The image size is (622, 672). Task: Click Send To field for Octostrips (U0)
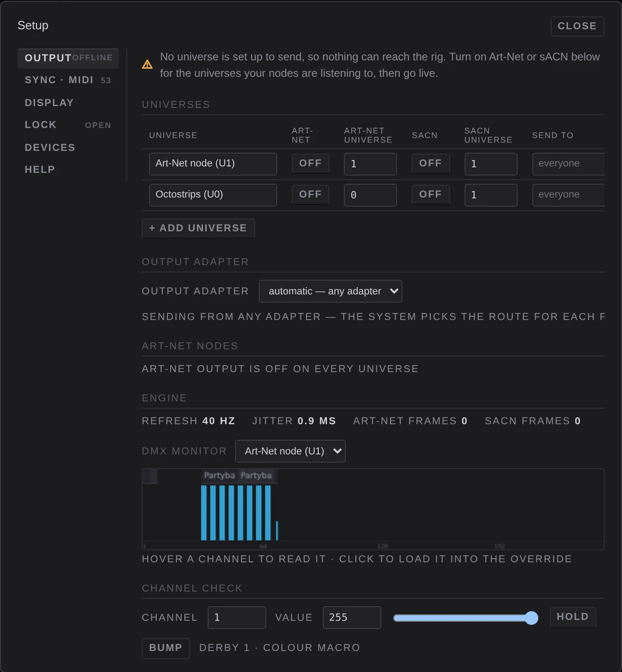pos(568,195)
